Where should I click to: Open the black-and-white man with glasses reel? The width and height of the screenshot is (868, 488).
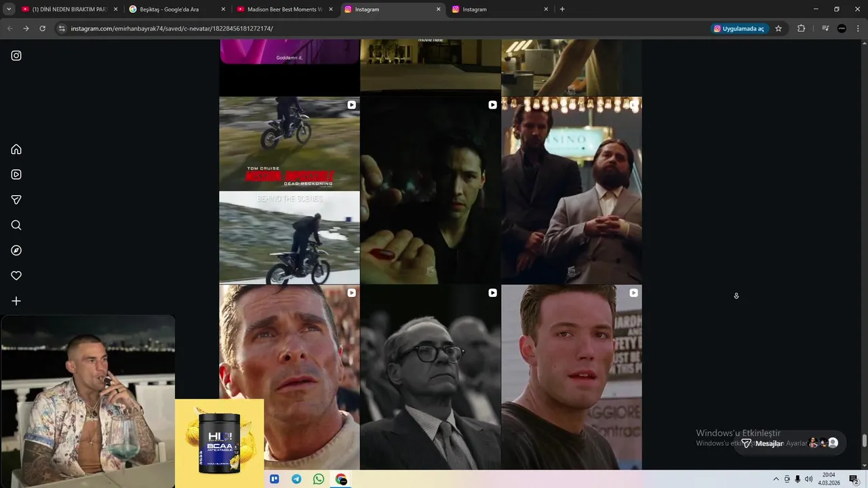click(431, 377)
